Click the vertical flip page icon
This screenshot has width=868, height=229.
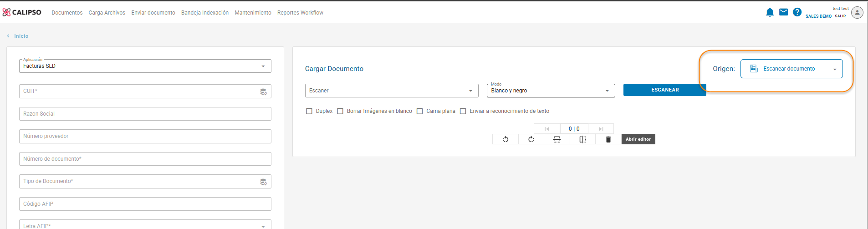(x=582, y=139)
